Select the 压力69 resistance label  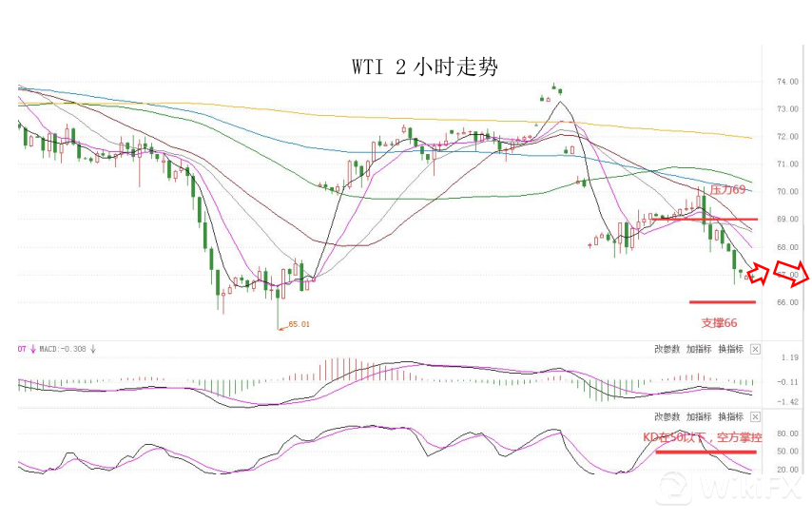727,190
